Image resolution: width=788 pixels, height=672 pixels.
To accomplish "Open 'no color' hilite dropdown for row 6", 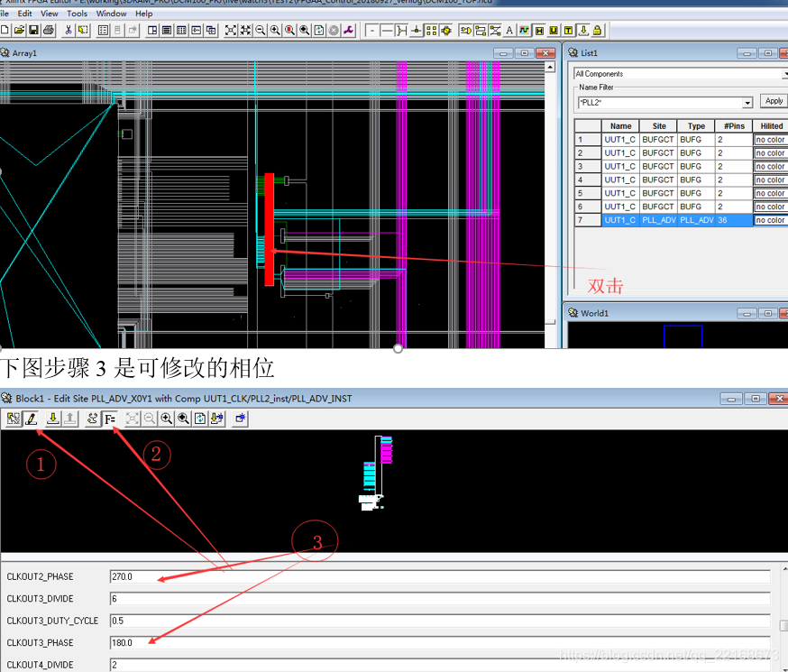I will pos(771,207).
